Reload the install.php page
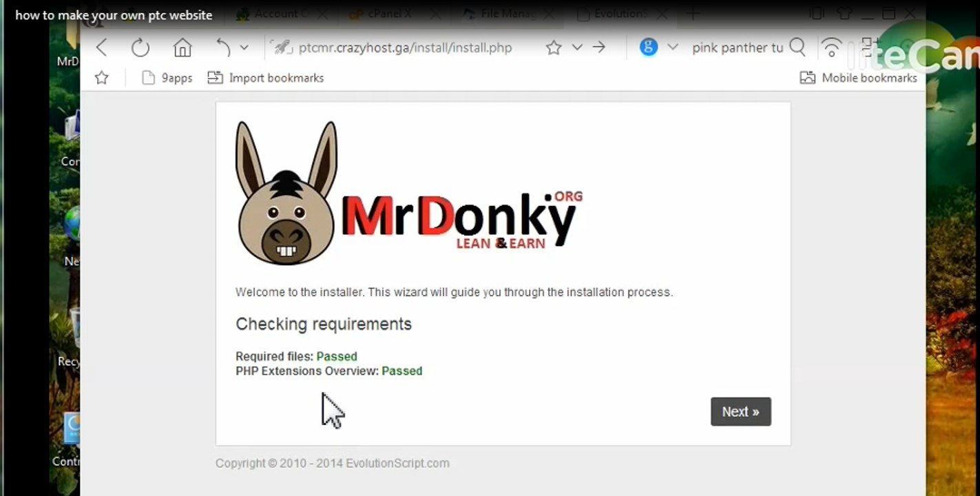This screenshot has height=496, width=980. point(140,48)
